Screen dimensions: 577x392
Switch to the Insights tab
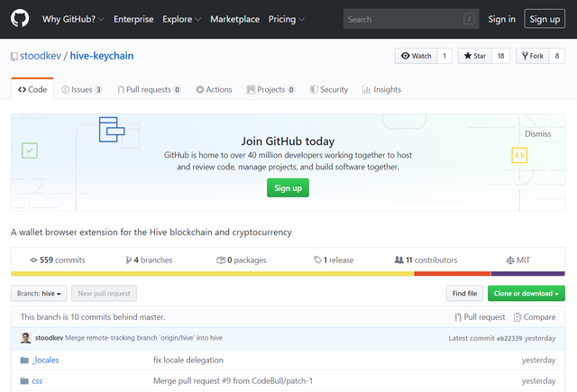[x=381, y=89]
